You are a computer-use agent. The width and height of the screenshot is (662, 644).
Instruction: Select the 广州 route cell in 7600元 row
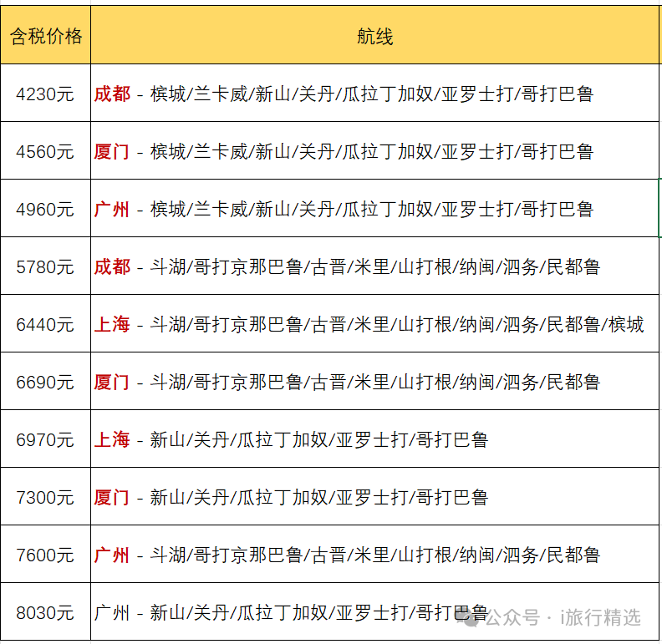click(375, 555)
